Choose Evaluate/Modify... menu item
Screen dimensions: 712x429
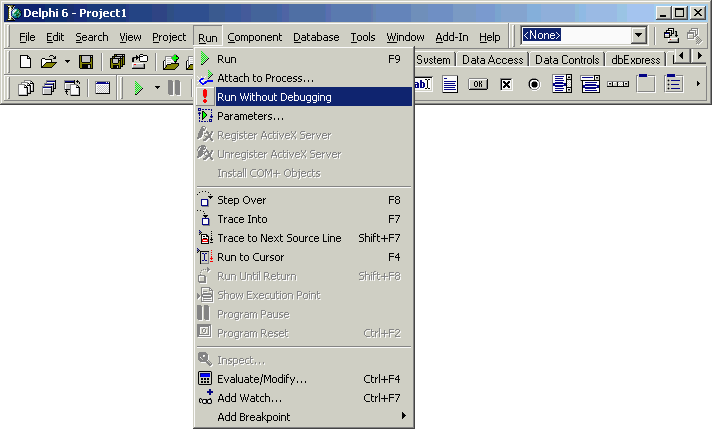pos(304,379)
